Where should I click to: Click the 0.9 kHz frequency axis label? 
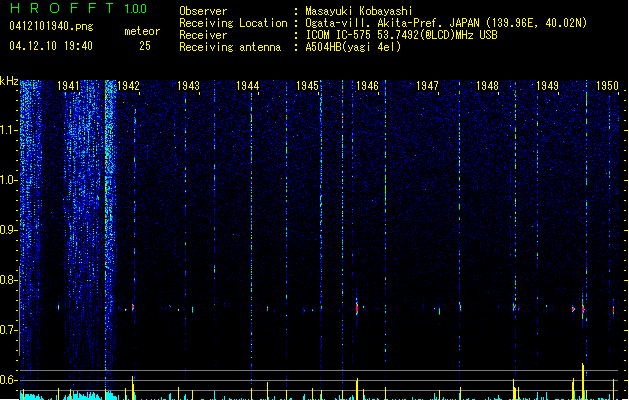click(9, 230)
